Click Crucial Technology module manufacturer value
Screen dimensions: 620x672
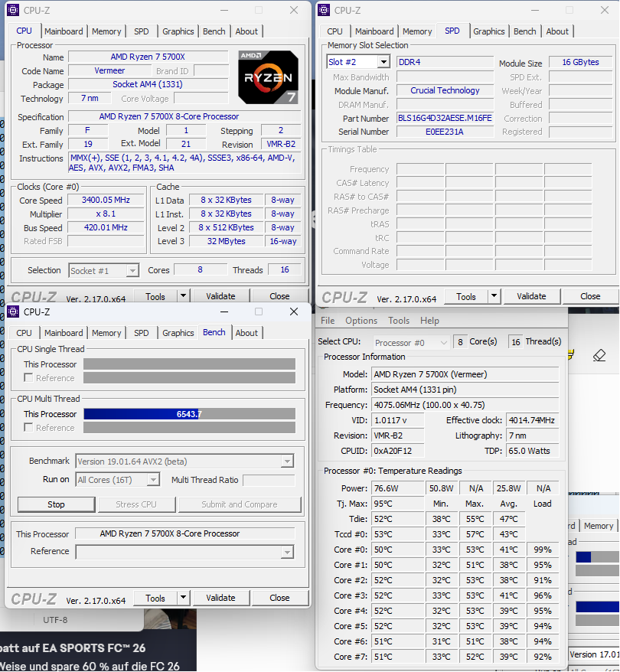click(x=445, y=90)
